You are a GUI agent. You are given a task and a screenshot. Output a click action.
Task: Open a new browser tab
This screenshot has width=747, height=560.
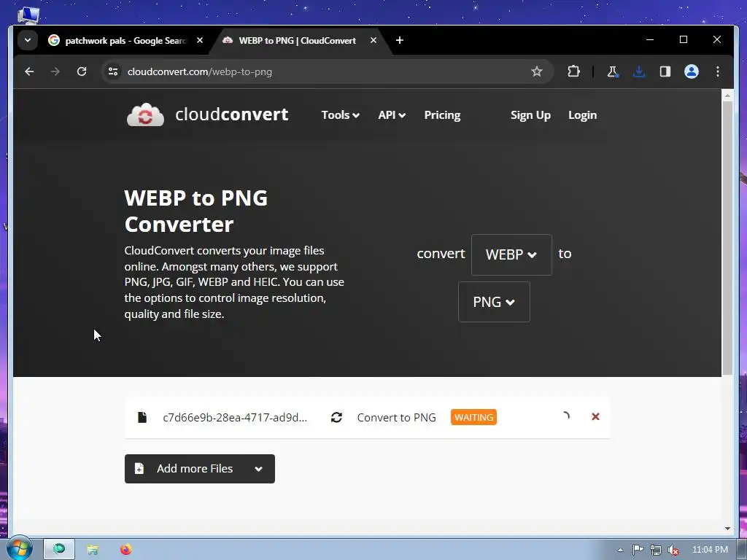tap(400, 41)
